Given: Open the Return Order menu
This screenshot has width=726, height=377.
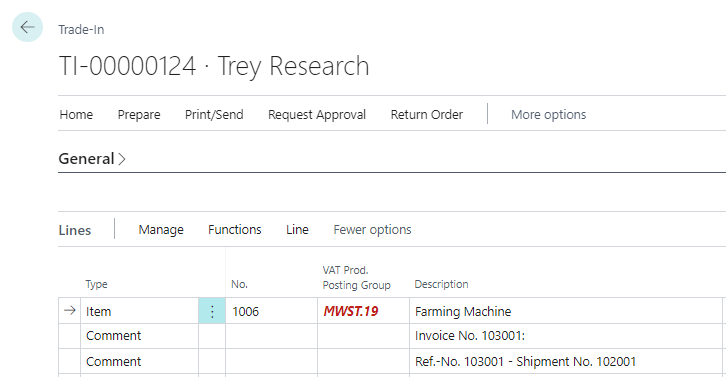Looking at the screenshot, I should [426, 114].
